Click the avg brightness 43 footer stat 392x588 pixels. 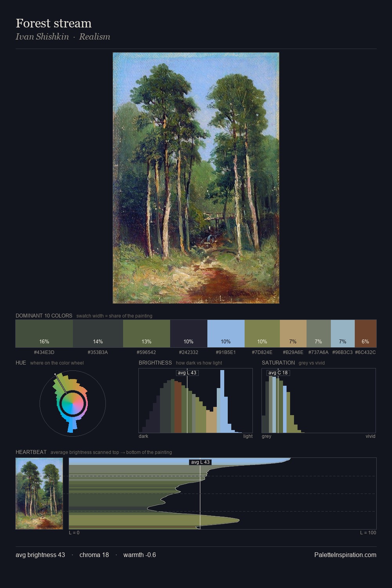point(40,555)
